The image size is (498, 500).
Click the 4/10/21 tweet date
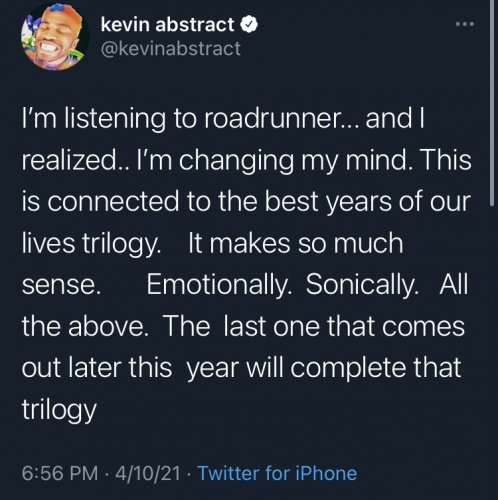tap(148, 473)
